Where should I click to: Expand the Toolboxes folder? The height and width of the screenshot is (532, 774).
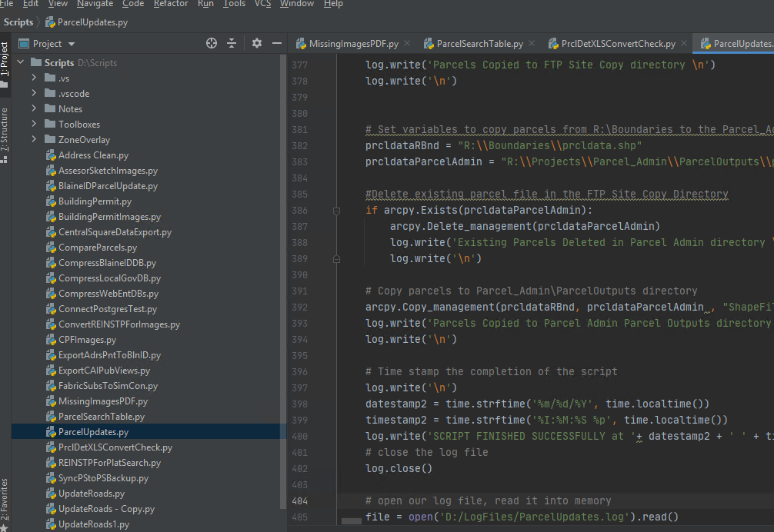tap(34, 125)
